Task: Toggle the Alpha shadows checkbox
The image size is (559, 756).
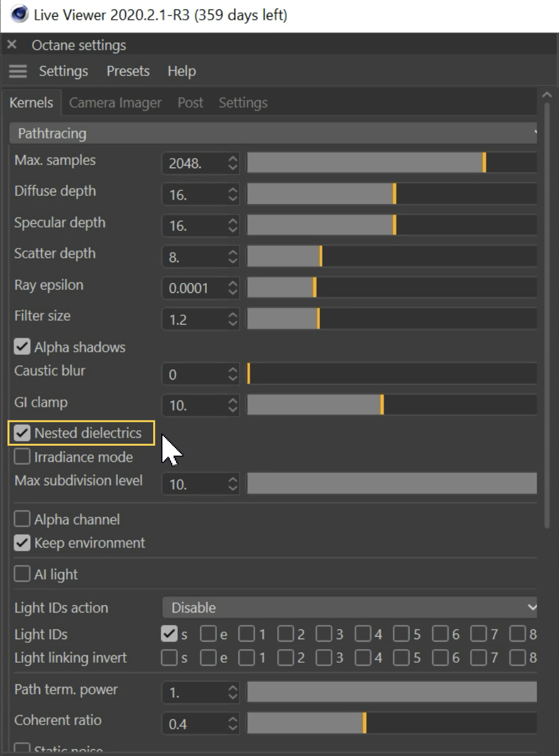Action: tap(22, 347)
